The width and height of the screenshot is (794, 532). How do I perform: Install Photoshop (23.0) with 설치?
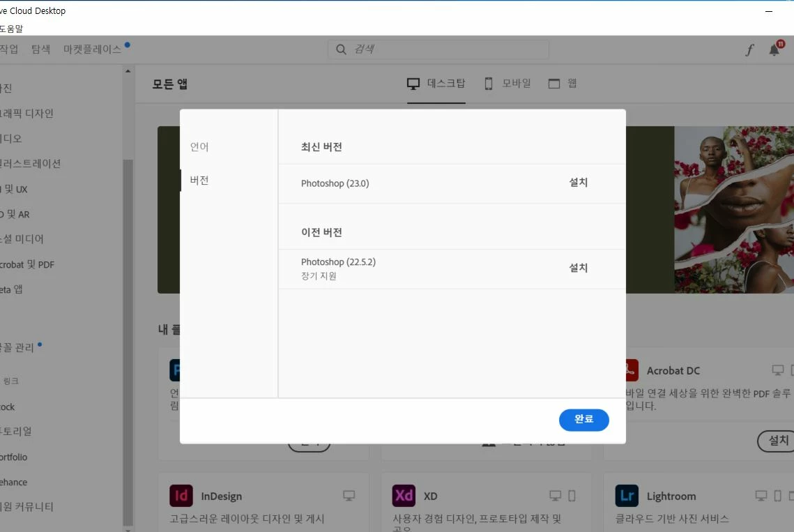pyautogui.click(x=579, y=183)
